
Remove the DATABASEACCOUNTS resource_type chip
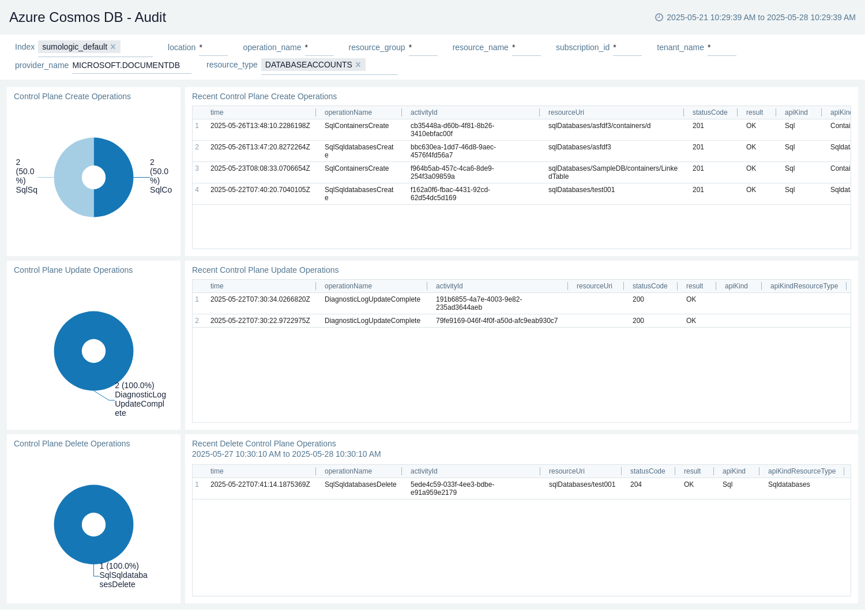(358, 65)
